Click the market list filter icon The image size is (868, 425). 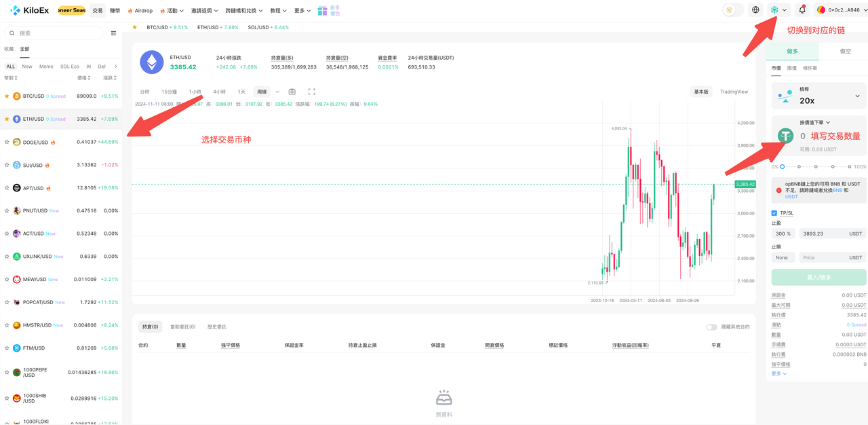pos(113,33)
